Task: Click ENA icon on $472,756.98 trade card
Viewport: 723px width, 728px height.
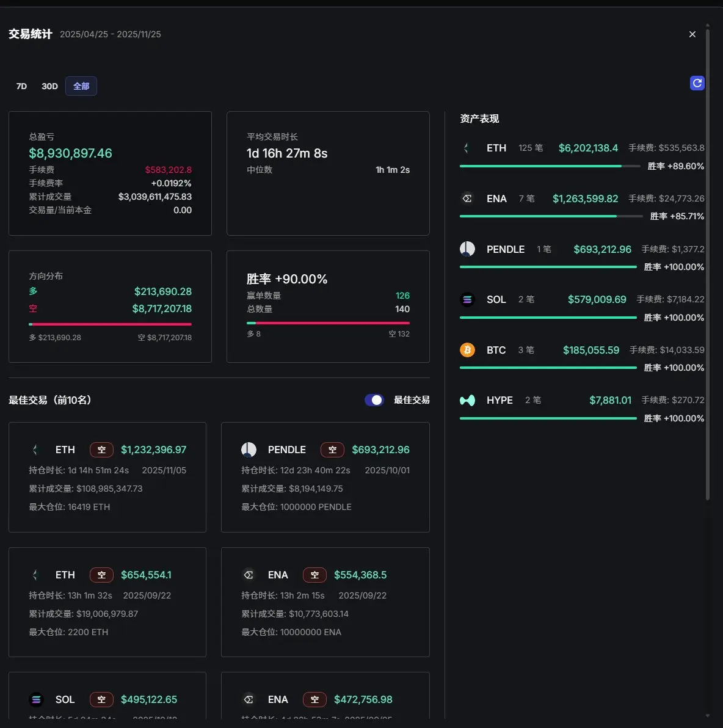Action: coord(249,699)
